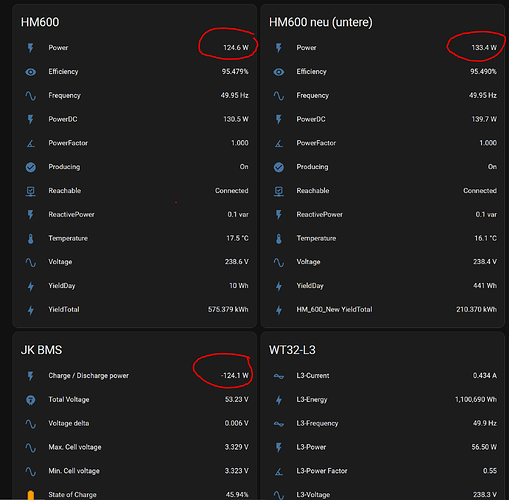Viewport: 509px width, 500px height.
Task: Click the Frequency sine wave icon in HM600 card
Action: click(31, 96)
